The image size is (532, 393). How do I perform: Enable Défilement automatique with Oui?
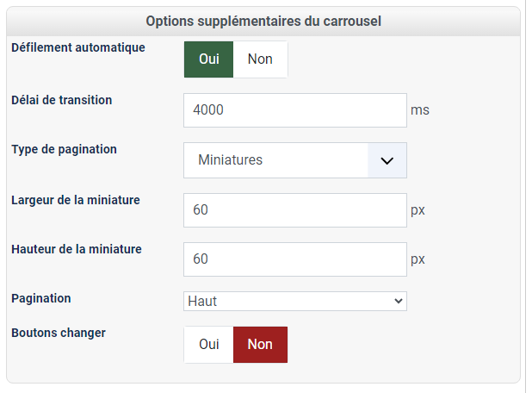click(209, 59)
